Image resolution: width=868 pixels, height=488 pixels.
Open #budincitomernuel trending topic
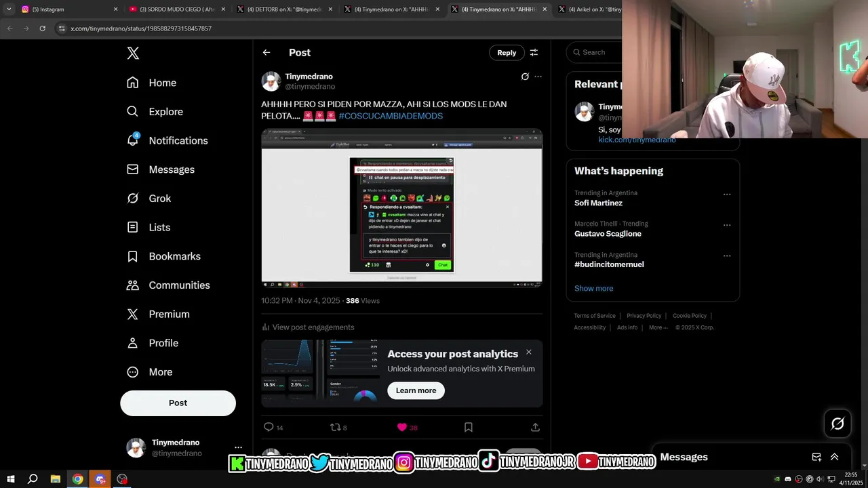609,264
